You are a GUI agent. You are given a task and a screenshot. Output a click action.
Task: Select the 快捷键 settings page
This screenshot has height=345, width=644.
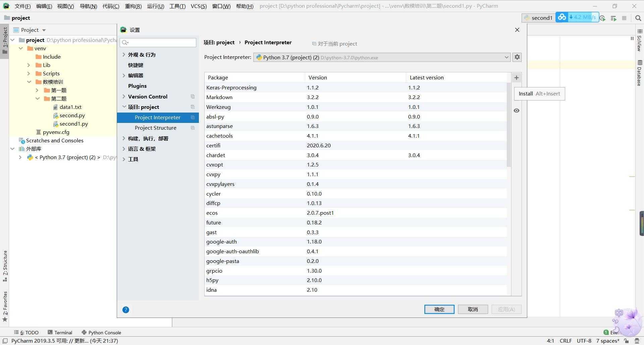[x=136, y=65]
